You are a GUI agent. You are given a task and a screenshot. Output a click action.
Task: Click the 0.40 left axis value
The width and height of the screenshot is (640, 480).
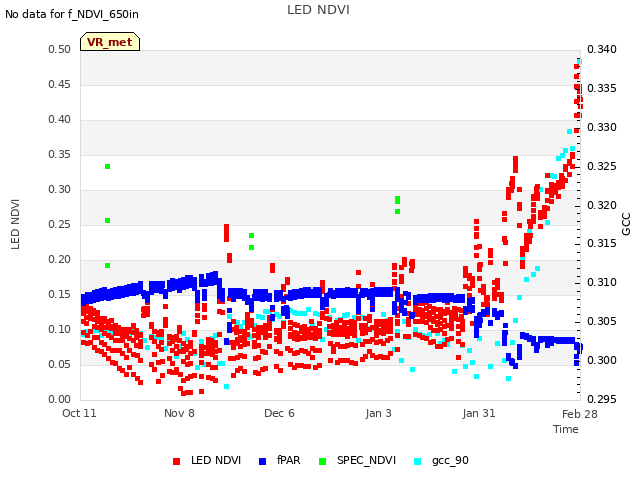[59, 120]
